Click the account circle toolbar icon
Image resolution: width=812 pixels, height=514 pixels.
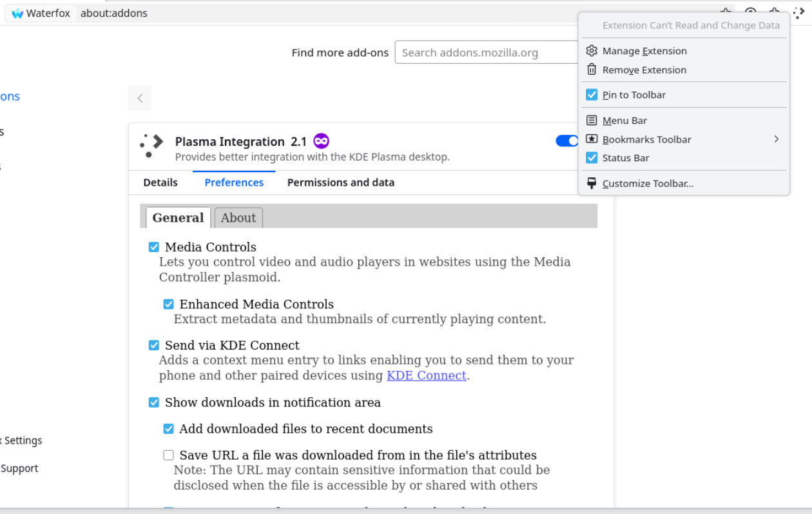tap(750, 13)
